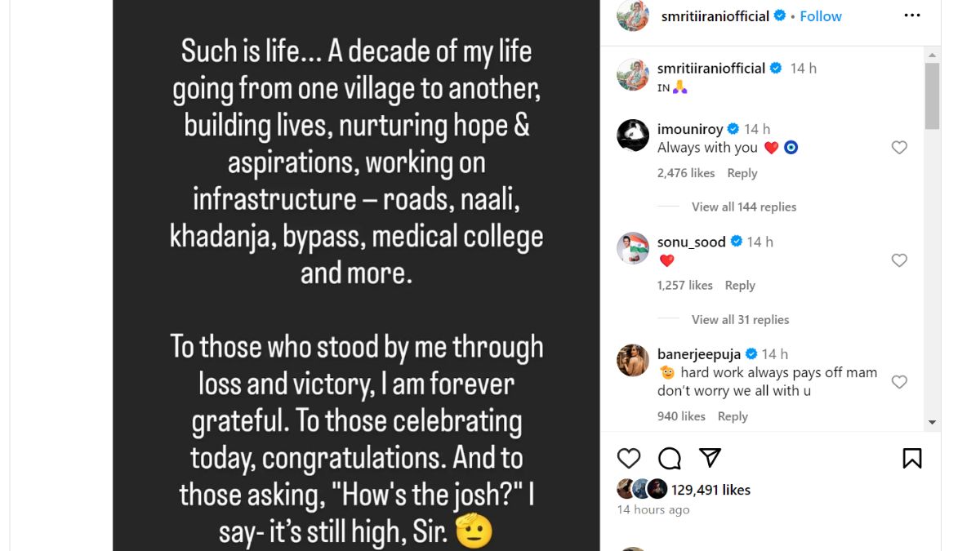View the 129,491 likes list

[710, 490]
